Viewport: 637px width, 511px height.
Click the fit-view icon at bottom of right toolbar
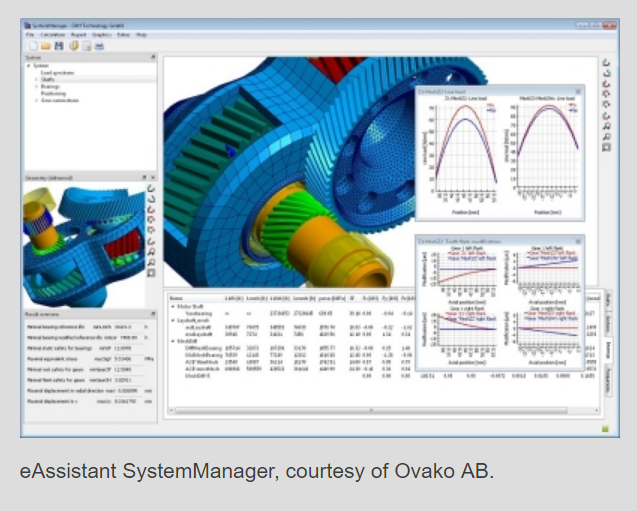pyautogui.click(x=607, y=148)
